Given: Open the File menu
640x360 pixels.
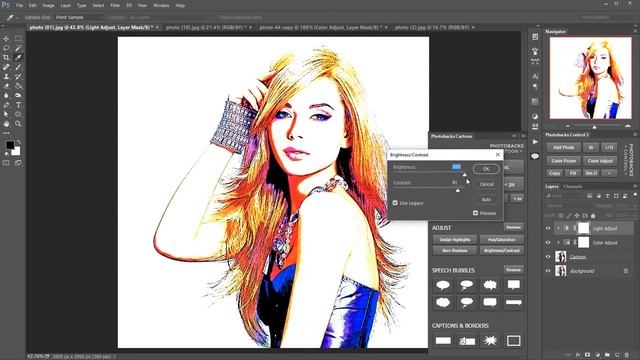Looking at the screenshot, I should coord(19,5).
